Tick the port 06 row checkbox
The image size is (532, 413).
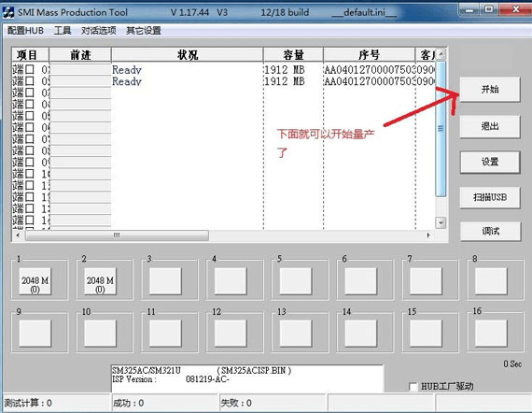30,127
